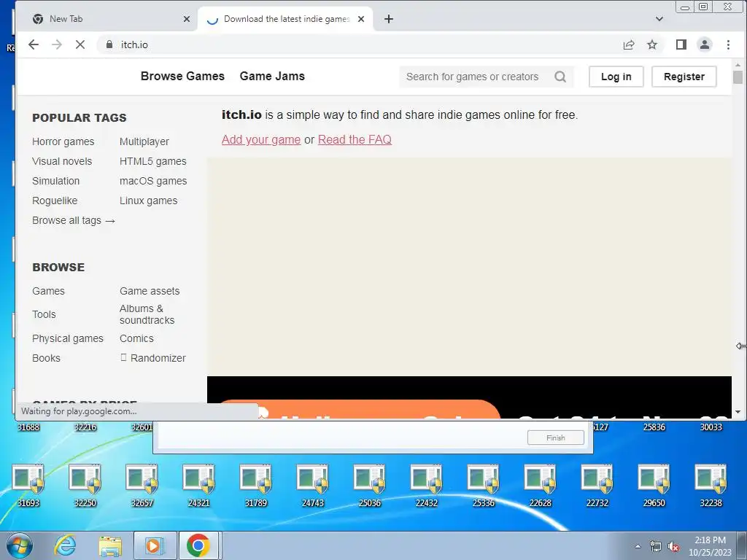Screen dimensions: 747x560
Task: Show hidden system tray icons
Action: [x=638, y=546]
